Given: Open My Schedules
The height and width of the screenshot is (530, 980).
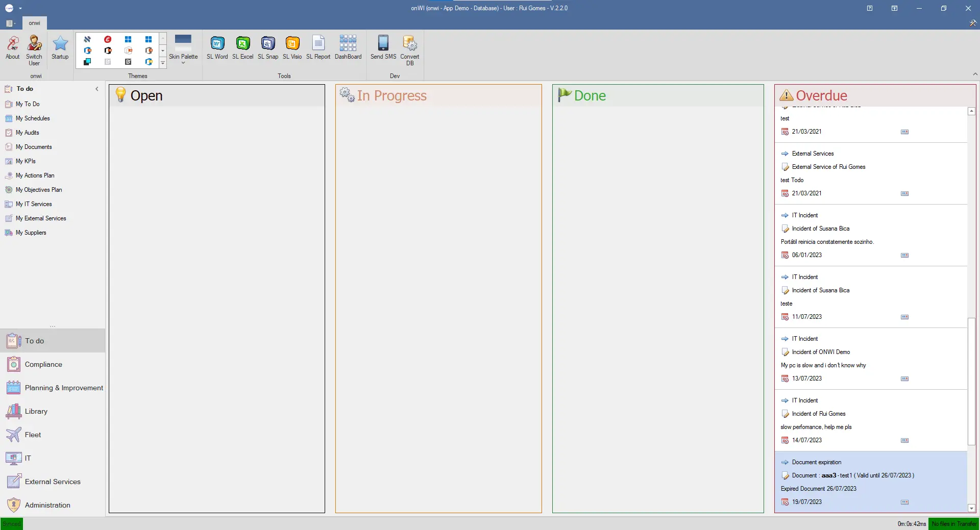Looking at the screenshot, I should tap(33, 118).
